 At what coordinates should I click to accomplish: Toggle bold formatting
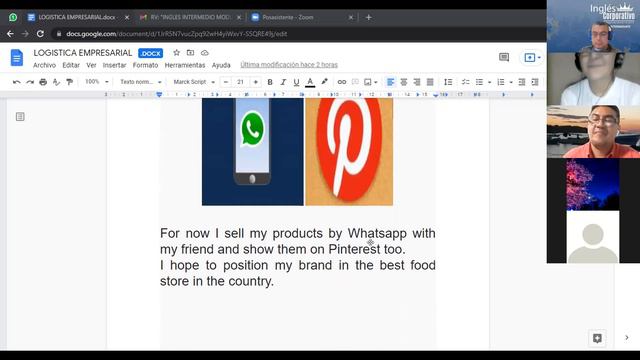pos(270,82)
